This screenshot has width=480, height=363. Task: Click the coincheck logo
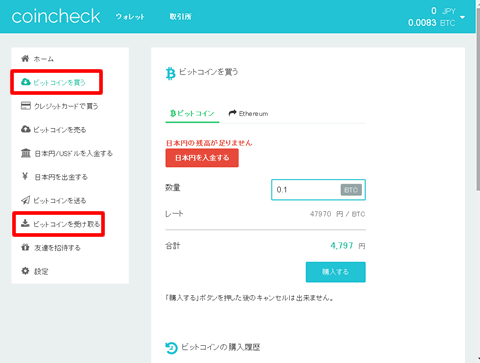(x=56, y=16)
